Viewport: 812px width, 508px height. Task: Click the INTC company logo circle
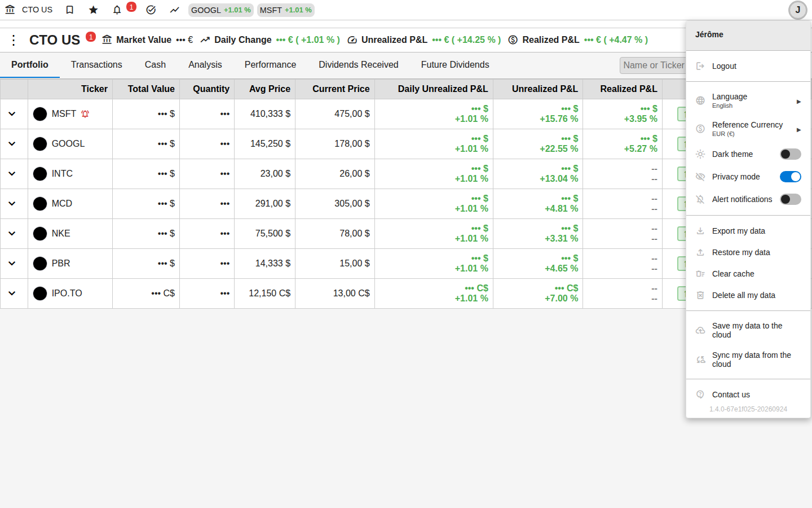click(40, 174)
